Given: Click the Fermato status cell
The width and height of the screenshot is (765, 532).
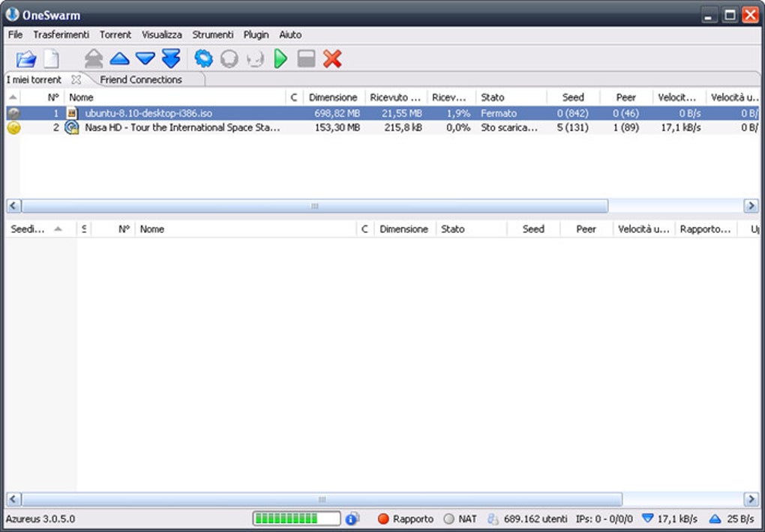Looking at the screenshot, I should [499, 113].
